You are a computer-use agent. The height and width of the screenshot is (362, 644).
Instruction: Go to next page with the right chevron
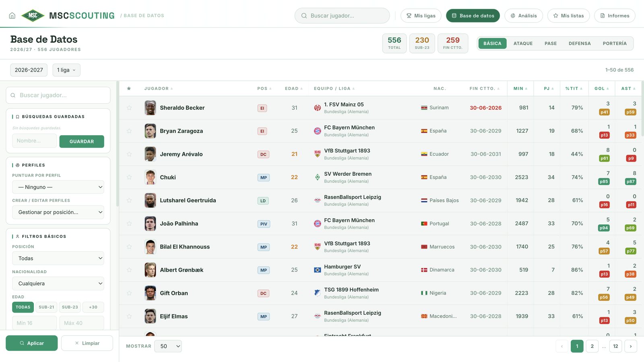[x=631, y=346]
